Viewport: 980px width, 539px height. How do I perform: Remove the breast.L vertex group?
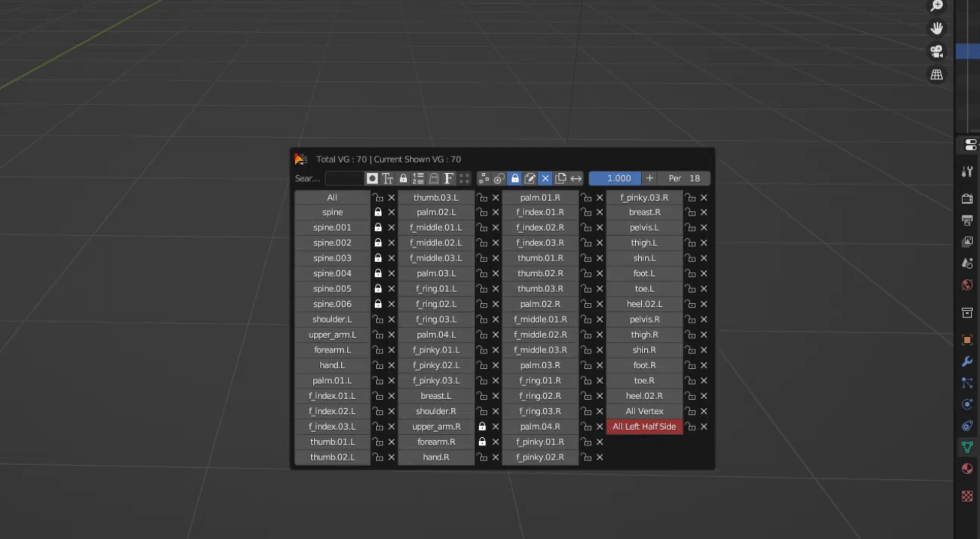coord(495,396)
